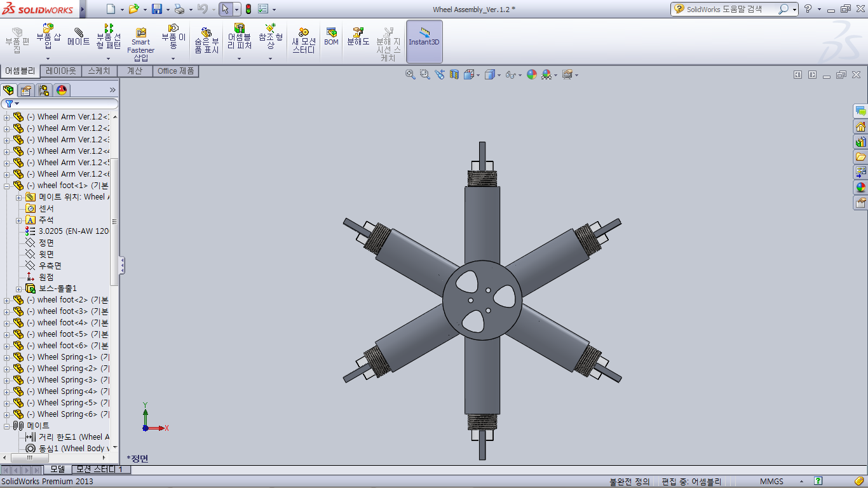Open the 모션 스터디 1 bottom tab
Viewport: 868px width, 488px height.
[x=101, y=470]
